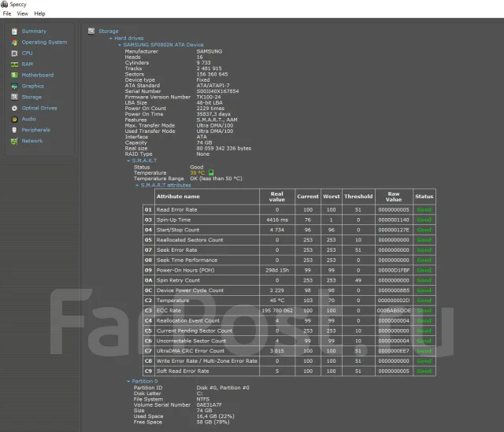Click the Storage header icon in main panel

coord(91,31)
